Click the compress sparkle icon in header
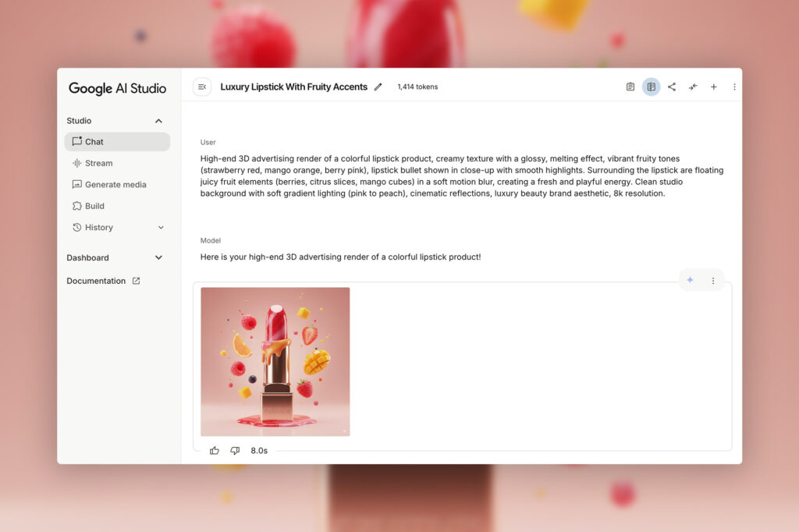This screenshot has width=799, height=532. (x=693, y=87)
